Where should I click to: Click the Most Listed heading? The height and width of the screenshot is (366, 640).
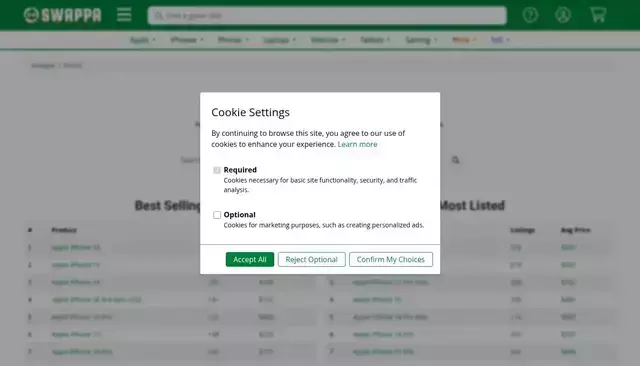(473, 206)
